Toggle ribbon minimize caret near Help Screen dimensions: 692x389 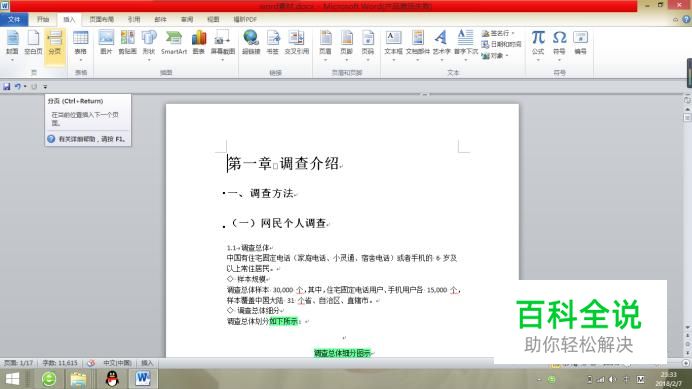click(675, 19)
